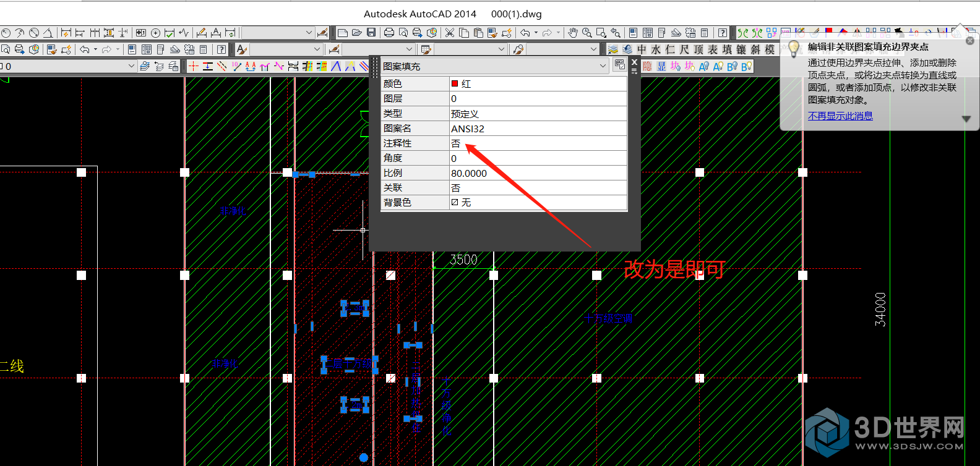Screen dimensions: 980x466
Task: Open the Multileader Style manager icon
Action: coord(518,49)
